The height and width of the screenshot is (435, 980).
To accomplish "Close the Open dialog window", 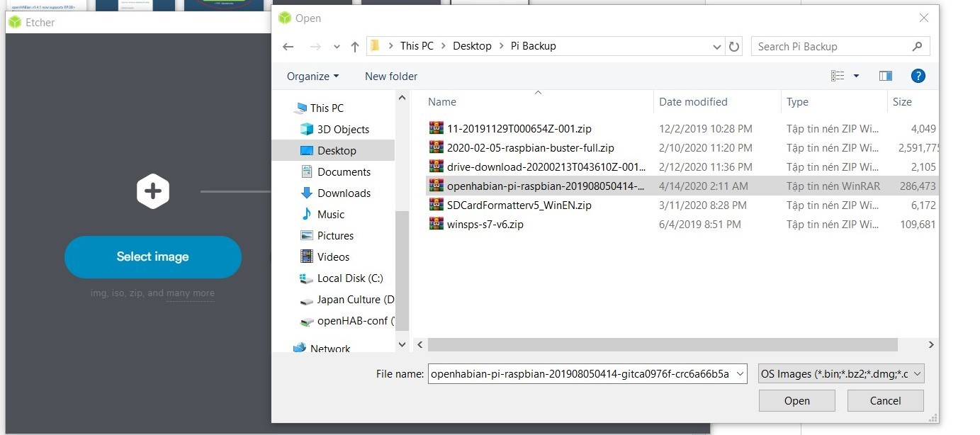I will tap(923, 18).
